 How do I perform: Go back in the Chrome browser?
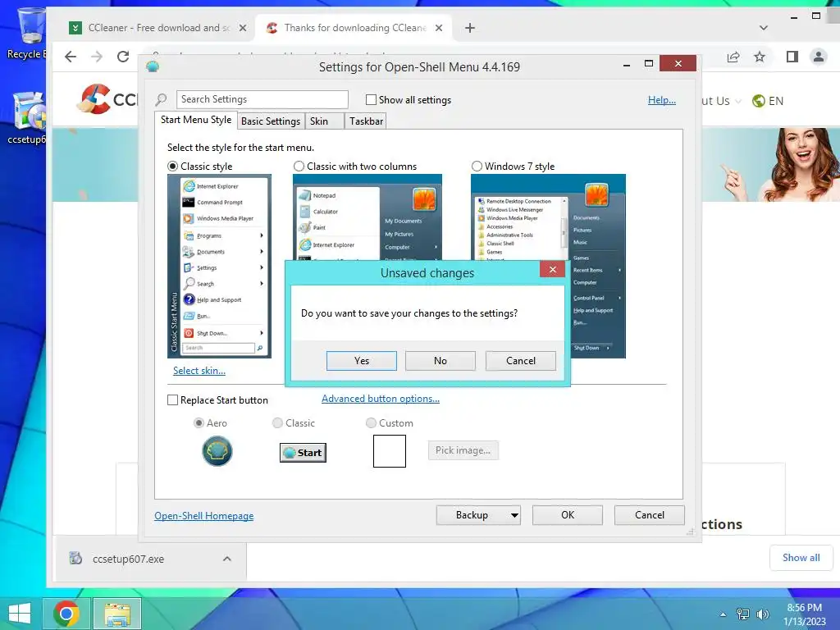pyautogui.click(x=71, y=57)
